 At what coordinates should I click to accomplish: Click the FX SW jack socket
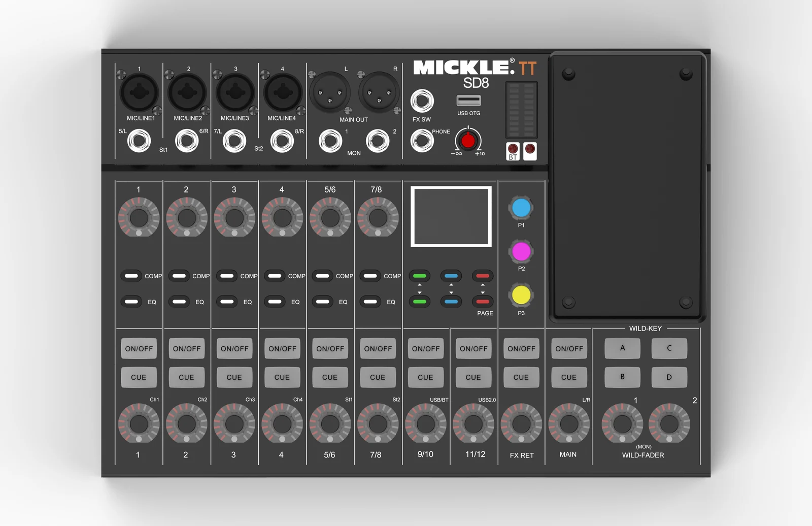(x=422, y=101)
